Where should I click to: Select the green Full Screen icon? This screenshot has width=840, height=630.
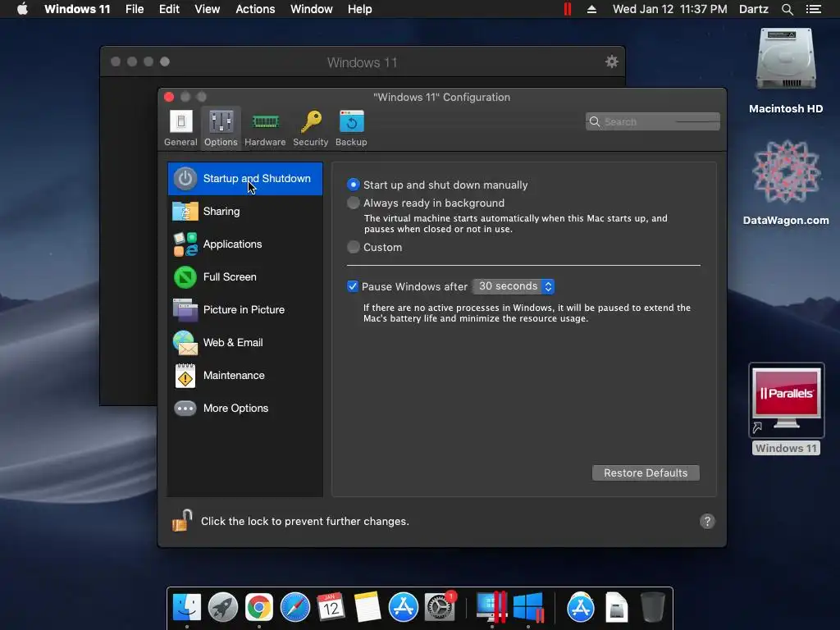pyautogui.click(x=185, y=277)
